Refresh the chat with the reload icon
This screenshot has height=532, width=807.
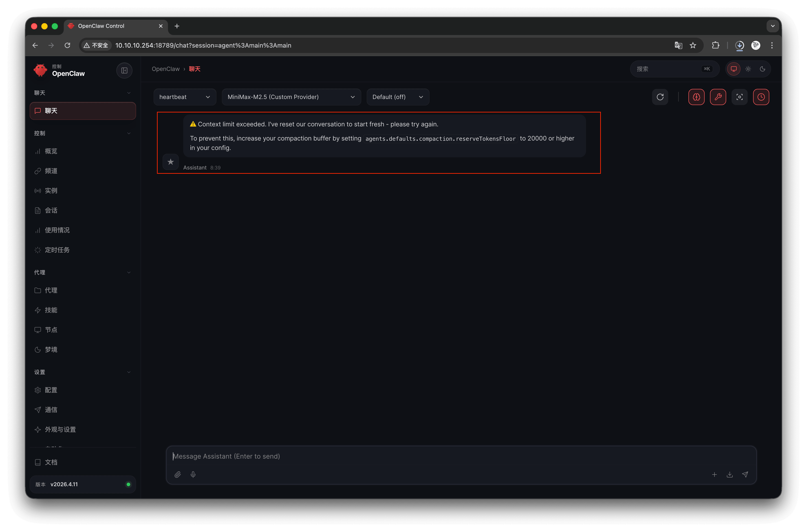[660, 97]
